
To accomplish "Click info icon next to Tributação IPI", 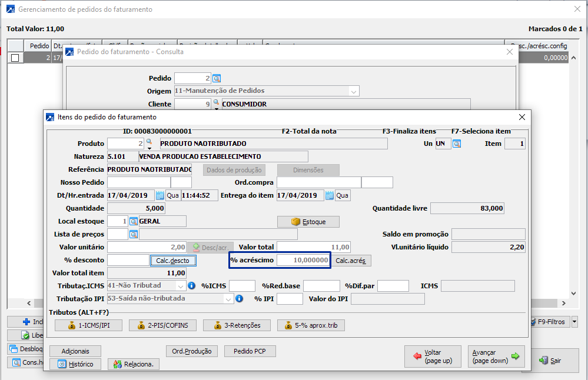I will (239, 299).
